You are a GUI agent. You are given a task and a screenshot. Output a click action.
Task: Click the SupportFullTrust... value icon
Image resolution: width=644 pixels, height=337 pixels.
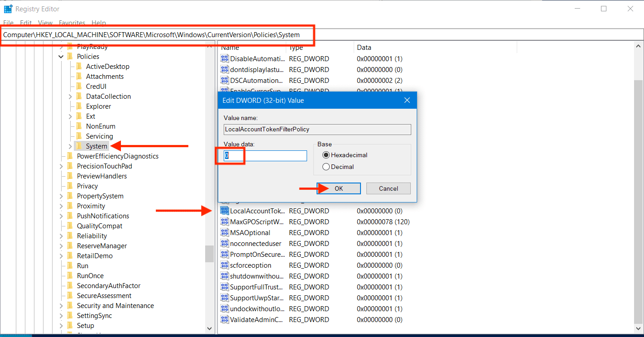pyautogui.click(x=225, y=287)
